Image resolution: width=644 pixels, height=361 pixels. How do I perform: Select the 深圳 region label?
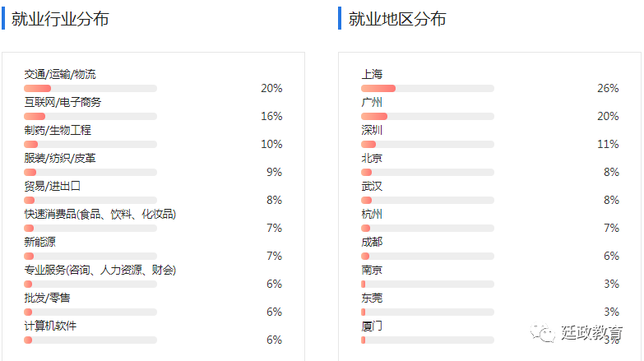tap(372, 130)
